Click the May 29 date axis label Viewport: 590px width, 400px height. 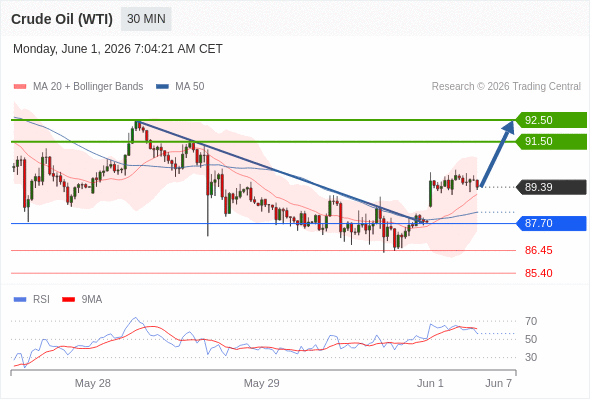pyautogui.click(x=262, y=383)
